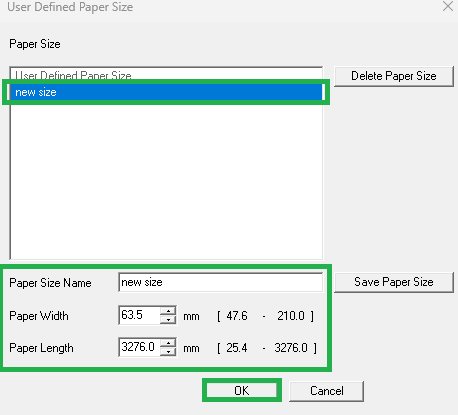Click the 'Paper Width' label text
This screenshot has height=415, width=458.
click(x=39, y=316)
